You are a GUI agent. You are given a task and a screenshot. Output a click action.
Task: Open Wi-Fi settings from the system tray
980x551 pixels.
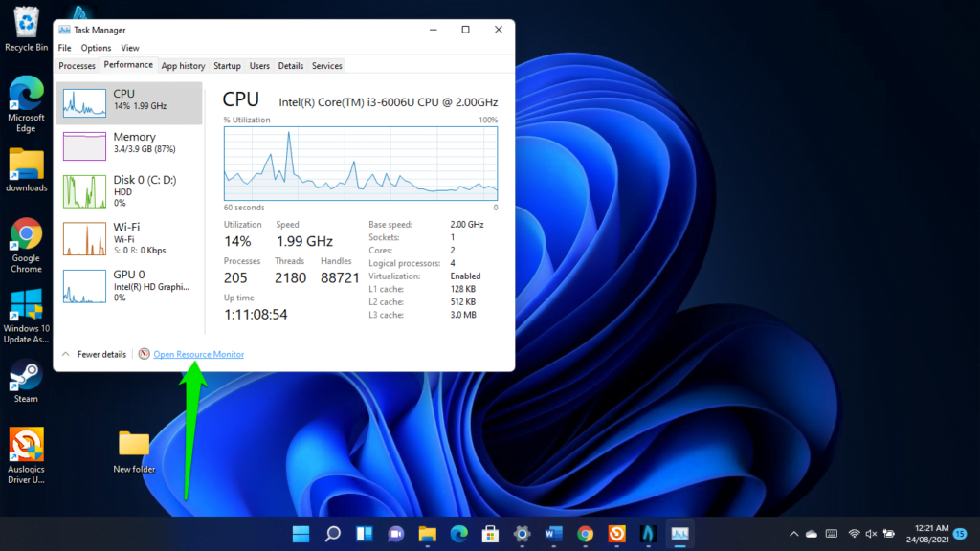855,534
